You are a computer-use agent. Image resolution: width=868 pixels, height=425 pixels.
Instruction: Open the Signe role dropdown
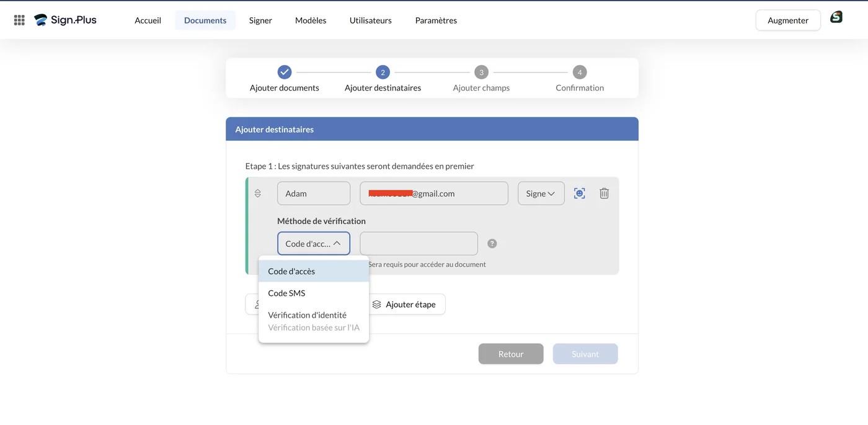(541, 194)
